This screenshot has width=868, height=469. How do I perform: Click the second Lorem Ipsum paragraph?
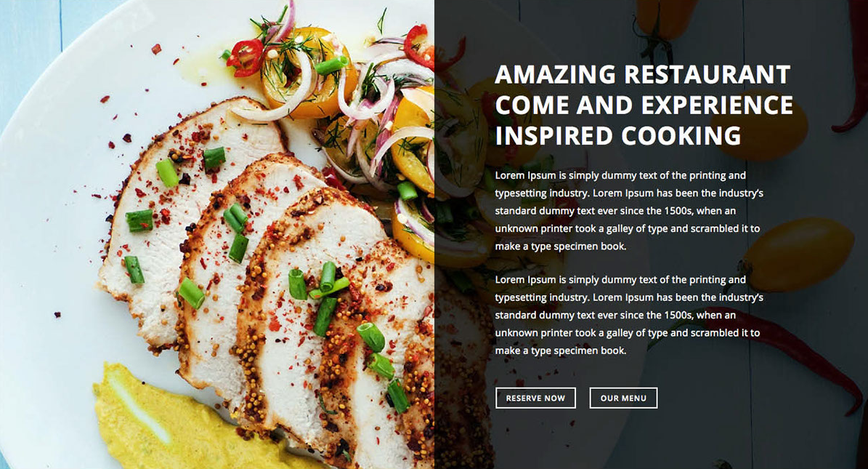[629, 315]
